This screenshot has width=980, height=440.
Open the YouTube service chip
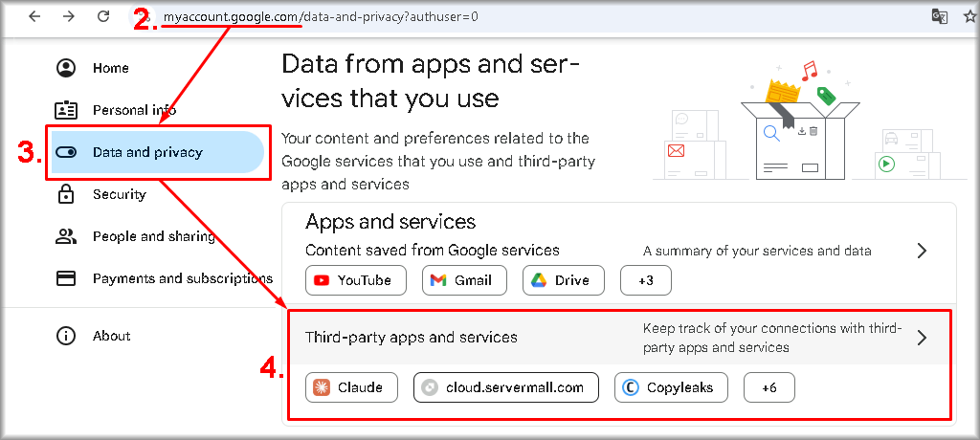(356, 280)
